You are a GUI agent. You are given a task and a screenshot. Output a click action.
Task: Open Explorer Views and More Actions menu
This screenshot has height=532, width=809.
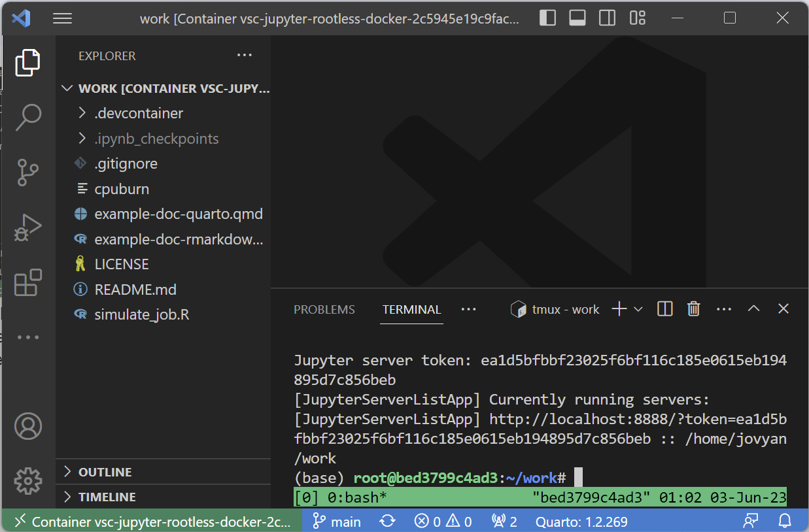245,56
